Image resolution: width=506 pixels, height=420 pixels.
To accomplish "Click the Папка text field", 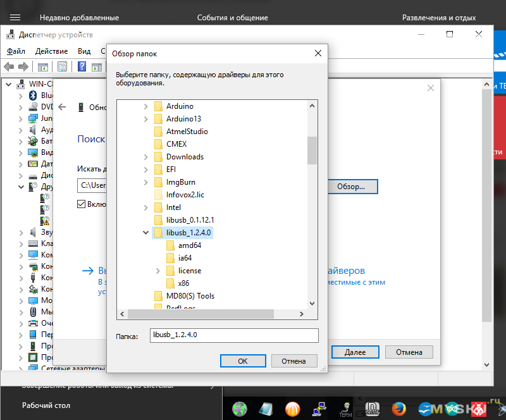I will [x=234, y=335].
